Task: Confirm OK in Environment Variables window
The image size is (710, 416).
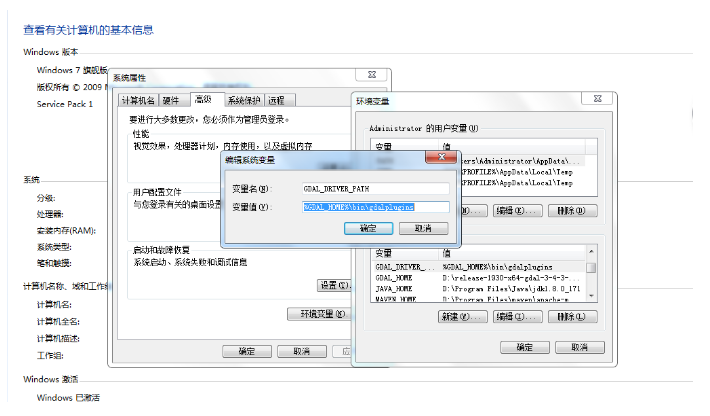Action: tap(525, 347)
